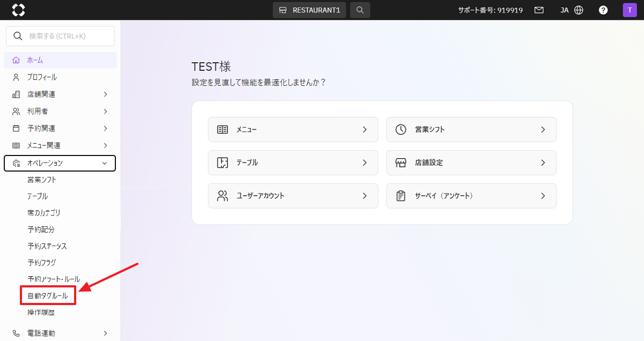Open the サーベイ（アンケート） card button
Screen dimensions: 644x341
point(471,196)
